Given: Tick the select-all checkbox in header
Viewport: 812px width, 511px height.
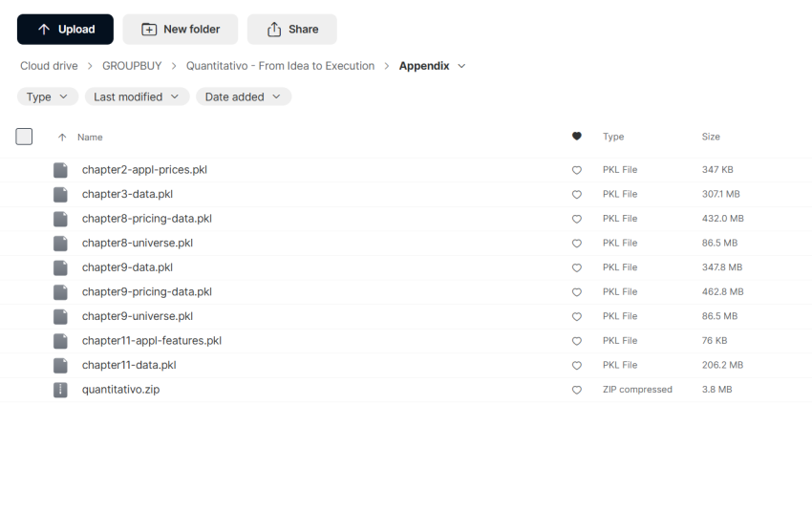Looking at the screenshot, I should [x=25, y=137].
